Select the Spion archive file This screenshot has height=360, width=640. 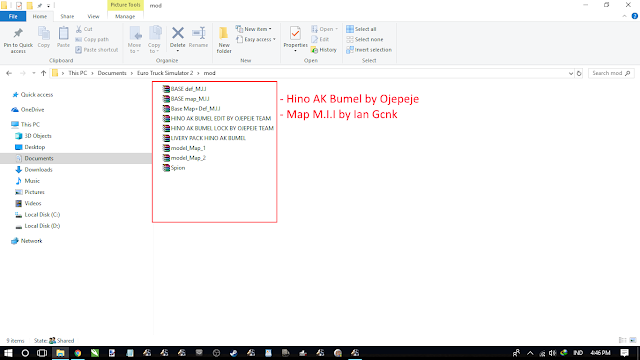[174, 168]
